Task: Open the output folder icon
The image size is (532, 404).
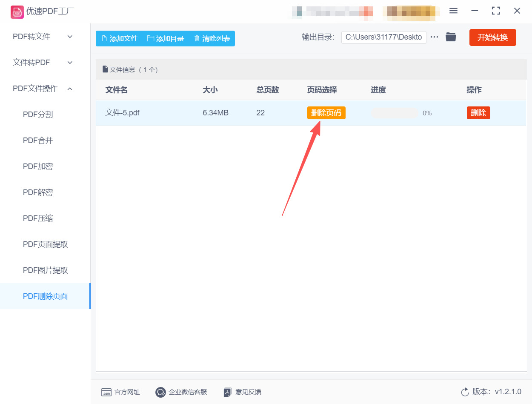Action: pos(451,37)
